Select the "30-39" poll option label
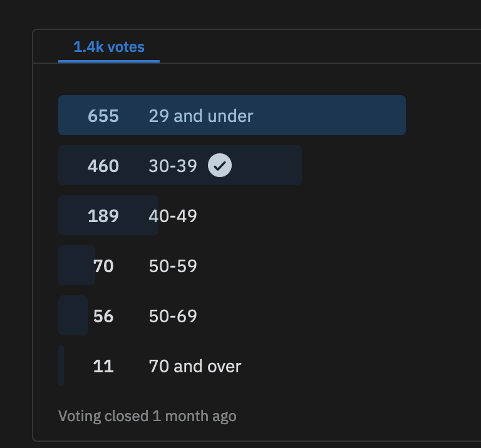The image size is (481, 448). pos(173,166)
